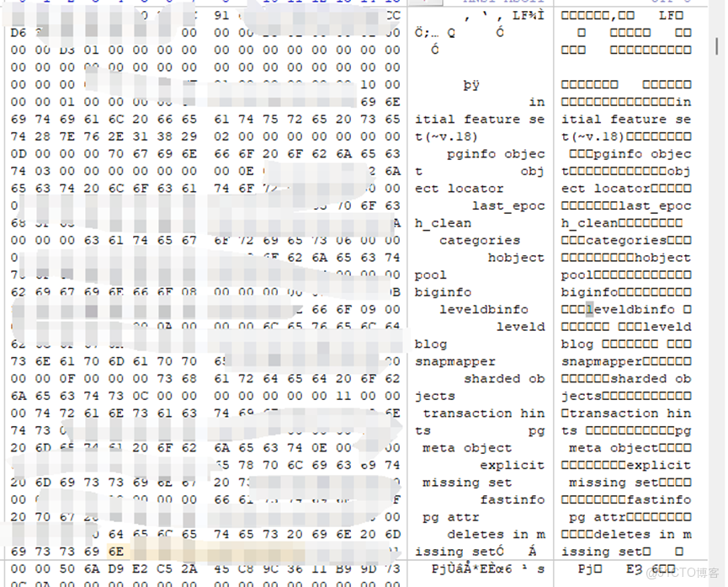Click highlighted 'l' of leveldbinfo in rightmost column
This screenshot has width=728, height=587.
tap(590, 309)
